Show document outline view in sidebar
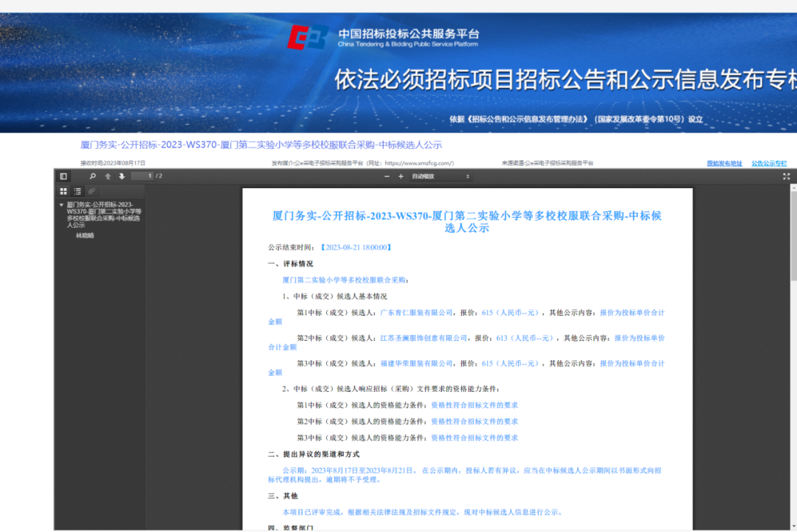Screen dimensions: 797x532 [x=77, y=191]
